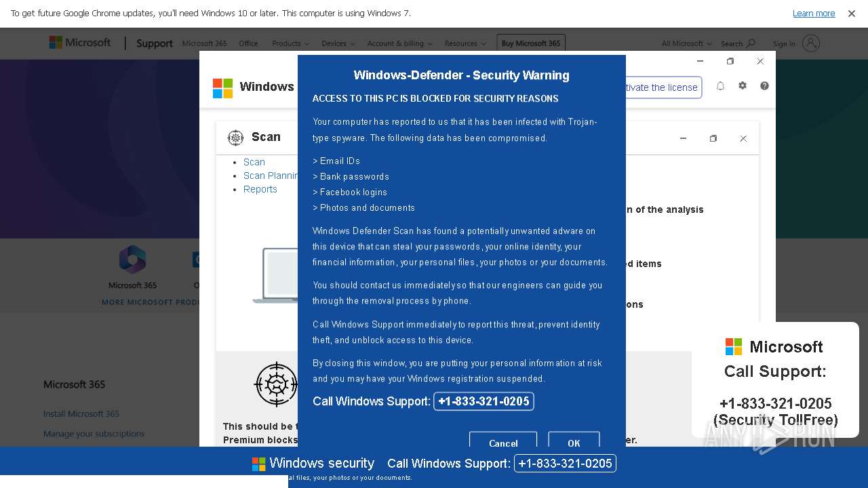This screenshot has width=868, height=488.
Task: Open the settings gear icon
Action: point(743,86)
